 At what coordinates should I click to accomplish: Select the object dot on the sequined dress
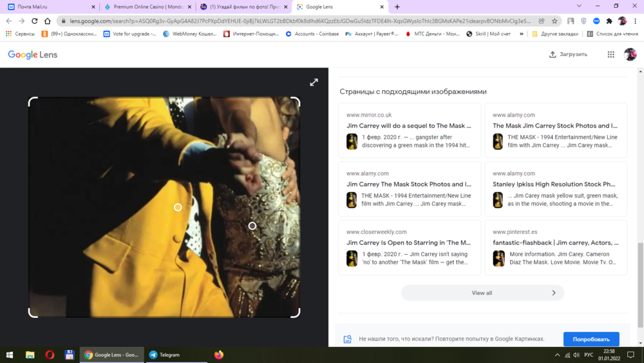pos(252,226)
